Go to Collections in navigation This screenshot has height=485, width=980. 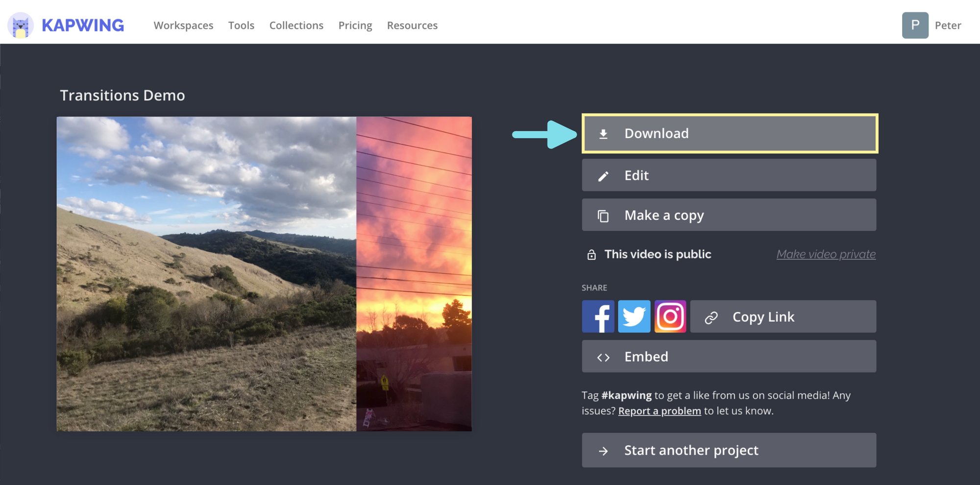coord(296,25)
